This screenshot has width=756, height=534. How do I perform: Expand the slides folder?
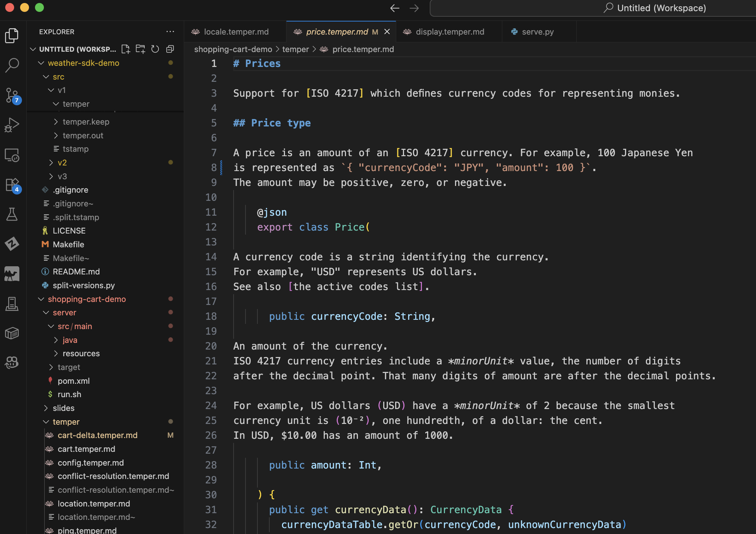(x=63, y=408)
